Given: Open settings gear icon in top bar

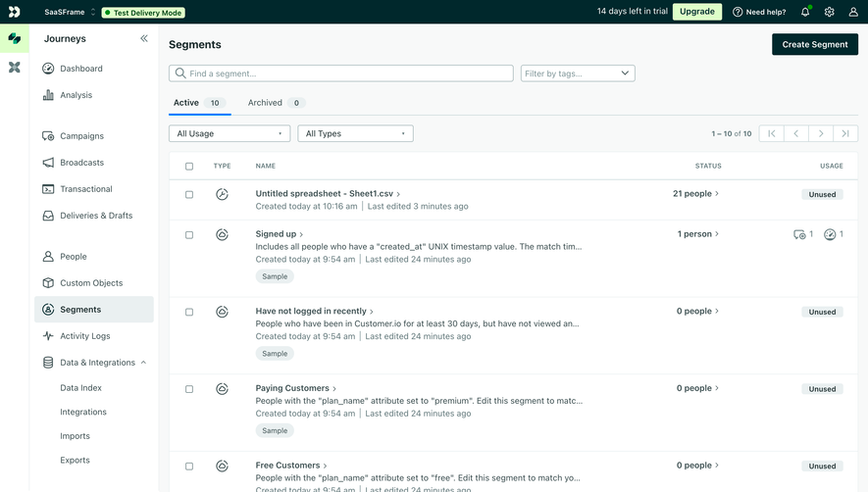Looking at the screenshot, I should click(x=829, y=12).
